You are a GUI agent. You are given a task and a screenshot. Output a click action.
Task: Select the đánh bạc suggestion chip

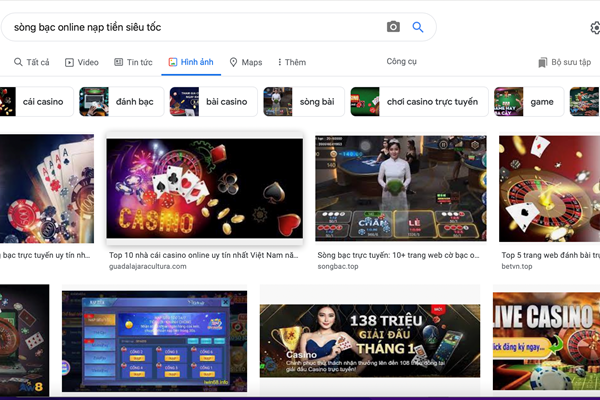(122, 101)
